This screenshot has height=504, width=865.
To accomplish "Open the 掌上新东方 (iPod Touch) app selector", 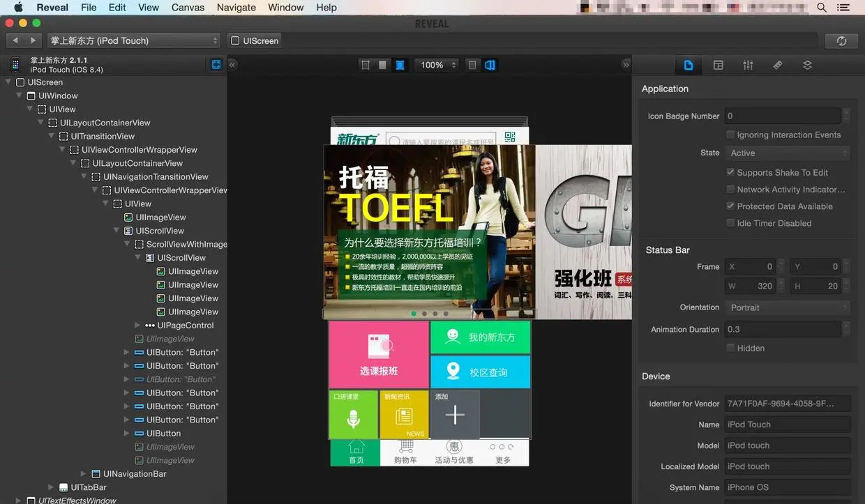I will (x=133, y=40).
